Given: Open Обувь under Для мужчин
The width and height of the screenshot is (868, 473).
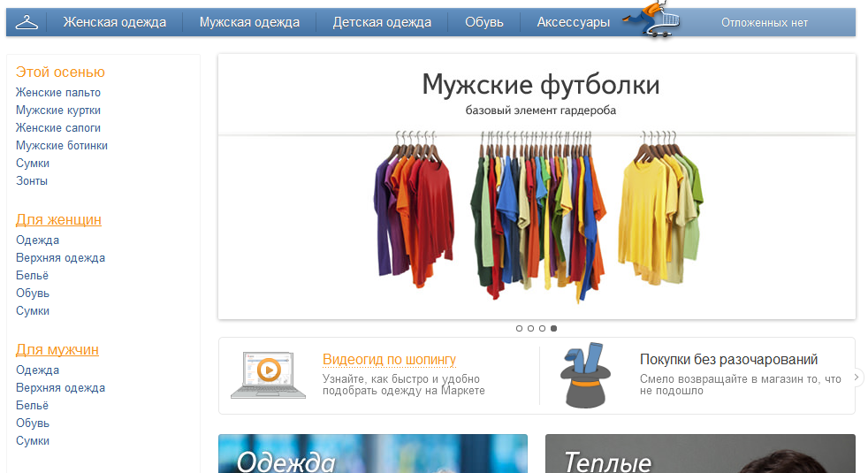Looking at the screenshot, I should tap(33, 423).
